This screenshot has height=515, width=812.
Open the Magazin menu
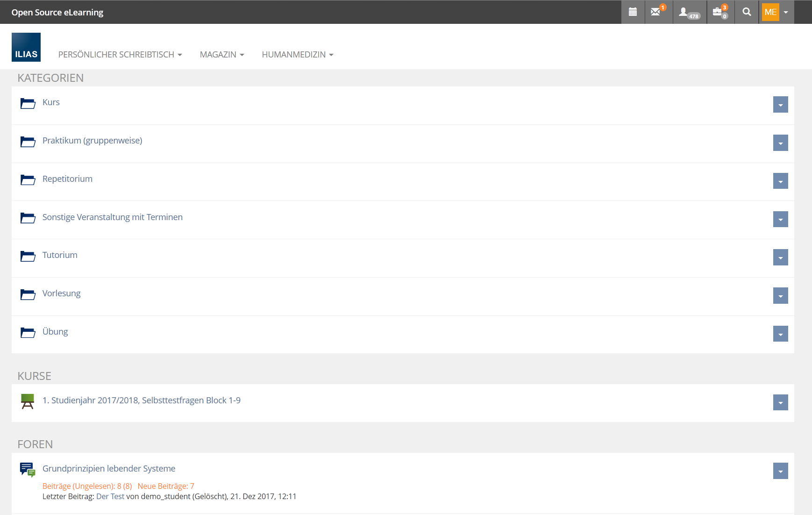tap(221, 55)
